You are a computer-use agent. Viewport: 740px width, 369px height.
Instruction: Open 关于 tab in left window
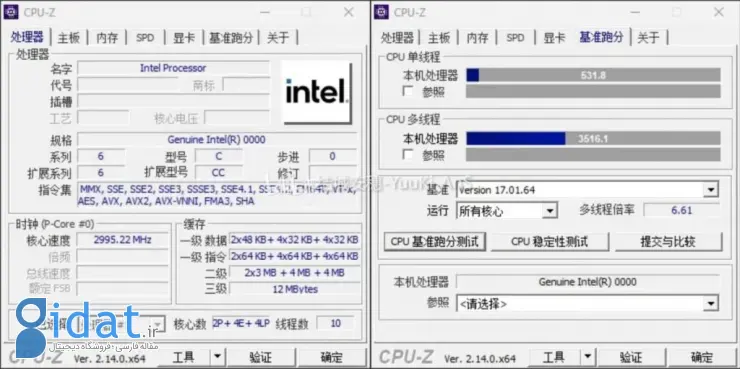point(278,38)
